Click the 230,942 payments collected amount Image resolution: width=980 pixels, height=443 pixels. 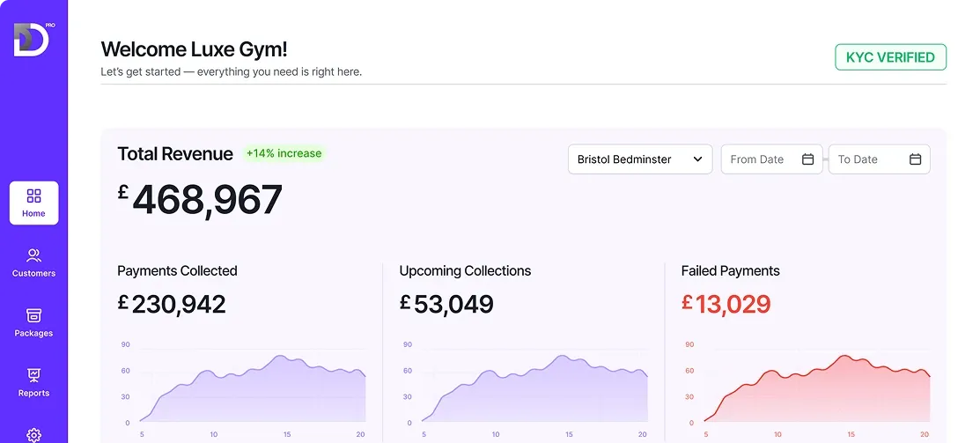tap(171, 305)
